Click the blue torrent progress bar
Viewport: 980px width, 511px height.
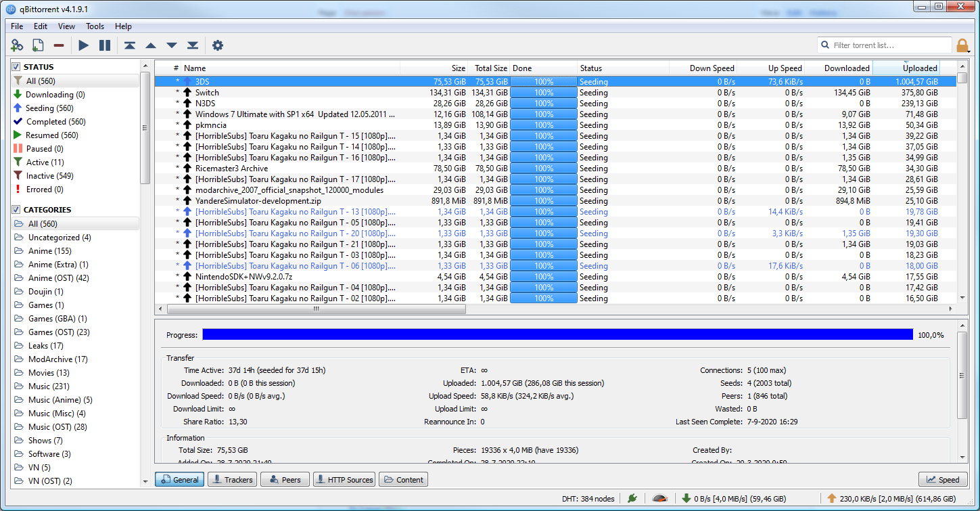click(x=558, y=334)
